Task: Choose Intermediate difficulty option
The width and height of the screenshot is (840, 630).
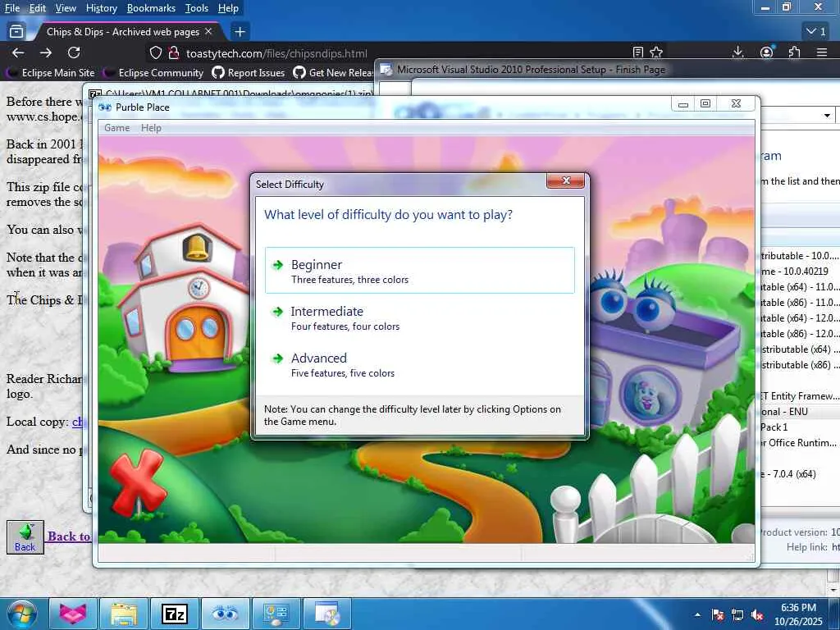Action: [x=419, y=317]
